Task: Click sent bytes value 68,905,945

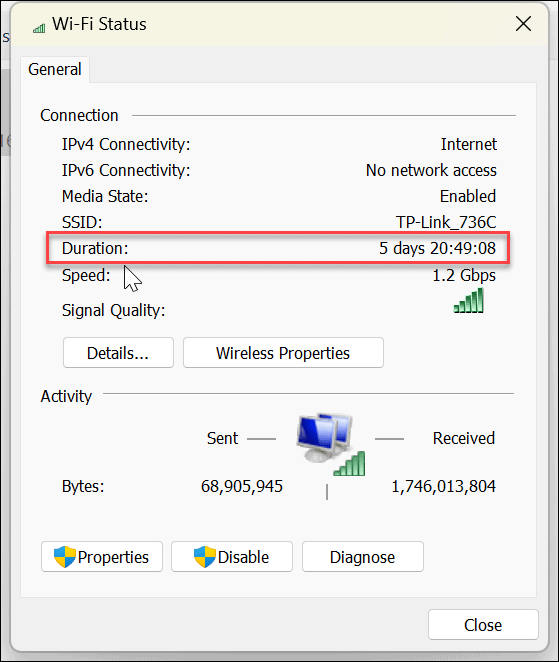Action: coord(242,486)
